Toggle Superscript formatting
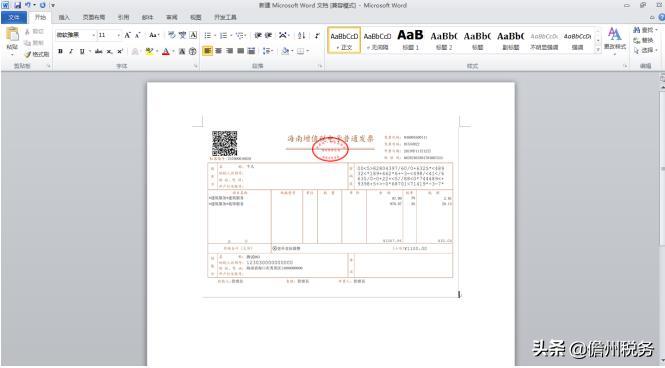The height and width of the screenshot is (368, 665). pyautogui.click(x=120, y=51)
